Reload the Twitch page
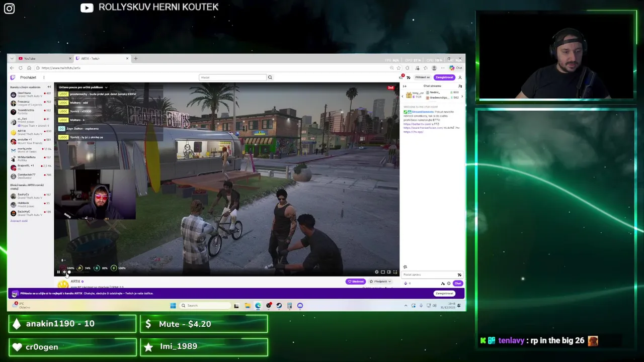This screenshot has height=362, width=644. click(x=21, y=68)
